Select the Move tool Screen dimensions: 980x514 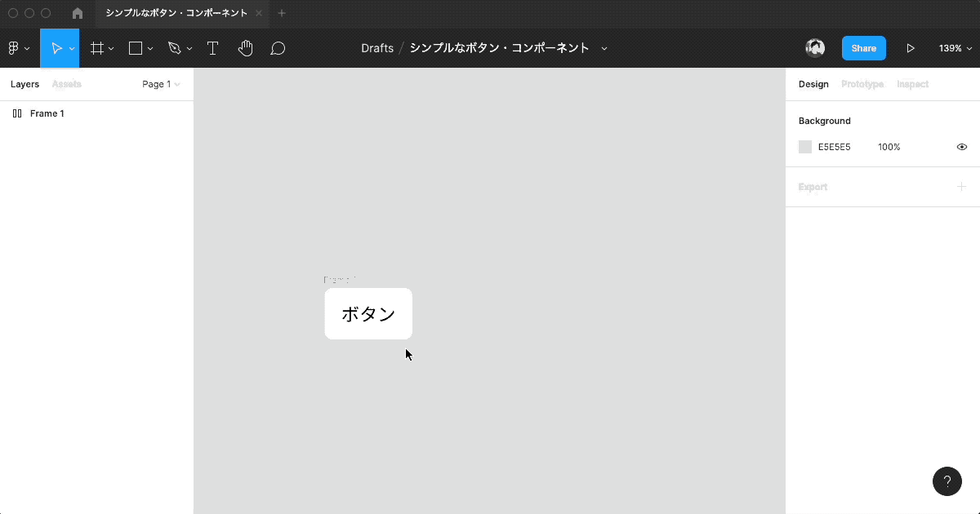(x=56, y=47)
